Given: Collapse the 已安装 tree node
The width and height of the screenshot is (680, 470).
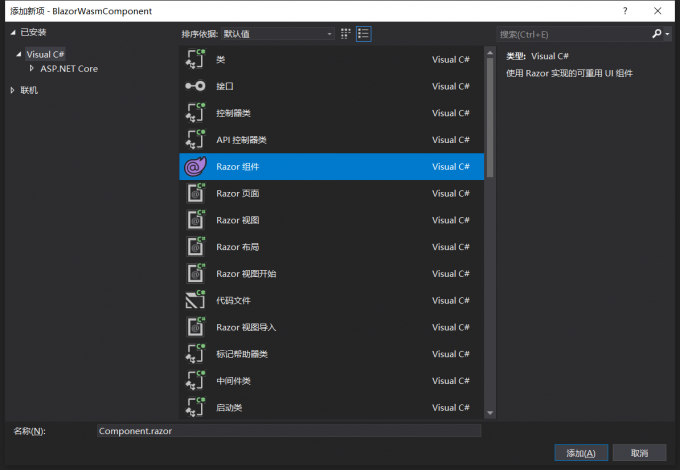Looking at the screenshot, I should [x=13, y=32].
